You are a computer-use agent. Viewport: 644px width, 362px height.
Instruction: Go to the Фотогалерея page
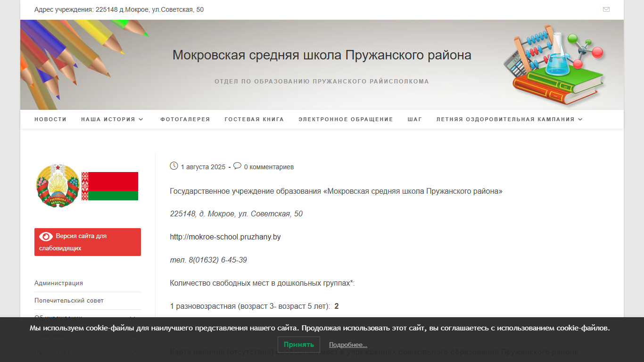[185, 120]
